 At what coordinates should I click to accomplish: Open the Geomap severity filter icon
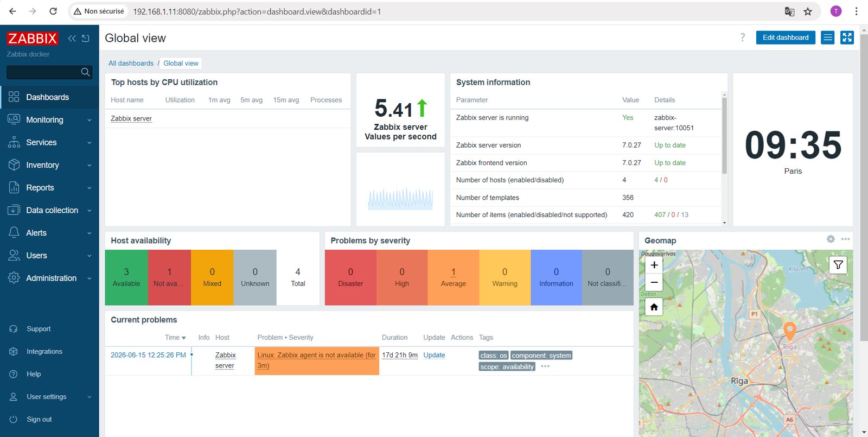(838, 265)
